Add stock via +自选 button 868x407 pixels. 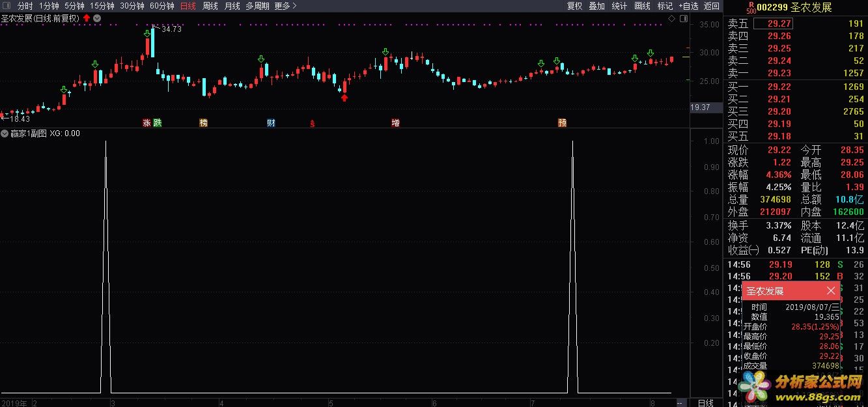(x=688, y=6)
